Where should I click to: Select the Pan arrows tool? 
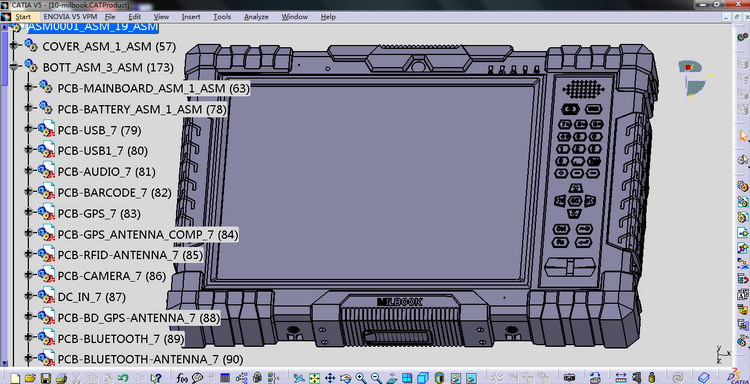pos(330,378)
